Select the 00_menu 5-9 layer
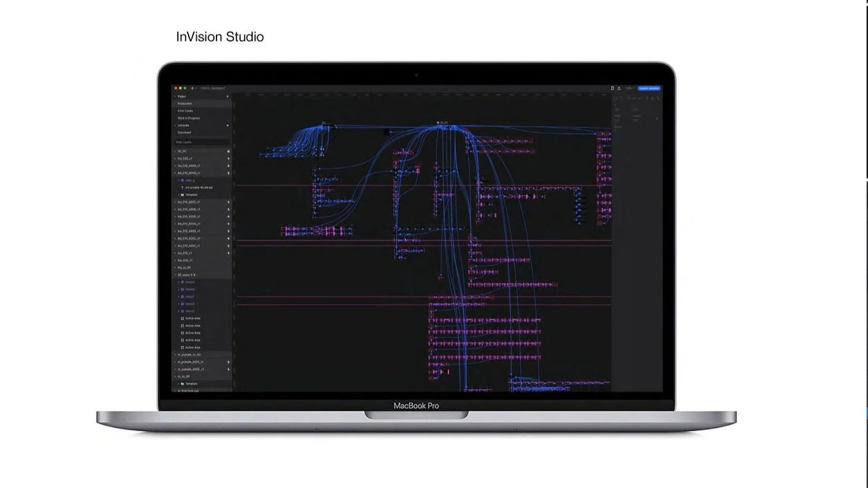 pyautogui.click(x=202, y=275)
